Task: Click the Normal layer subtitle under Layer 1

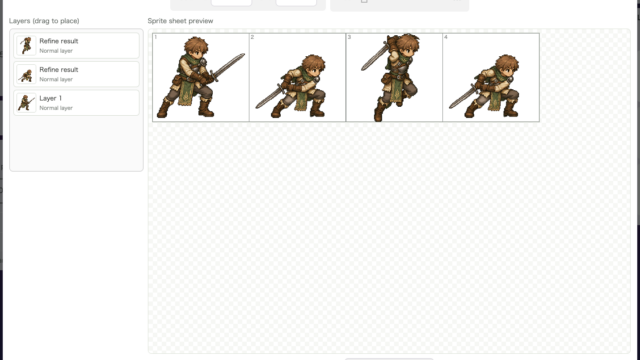Action: [56, 108]
